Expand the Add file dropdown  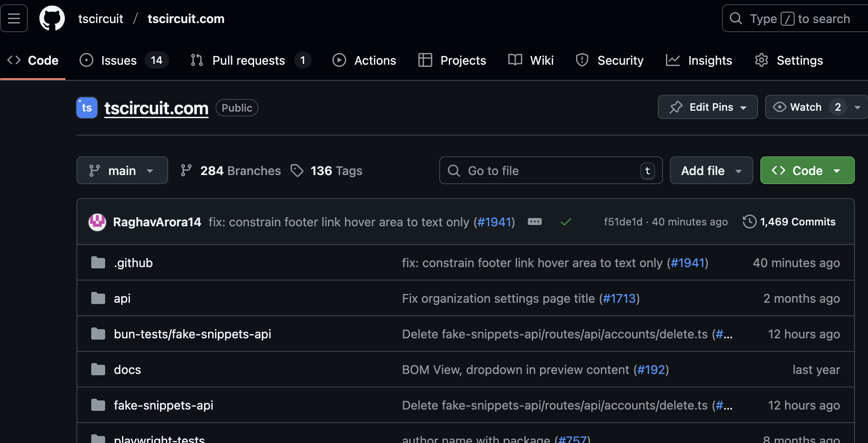(711, 171)
